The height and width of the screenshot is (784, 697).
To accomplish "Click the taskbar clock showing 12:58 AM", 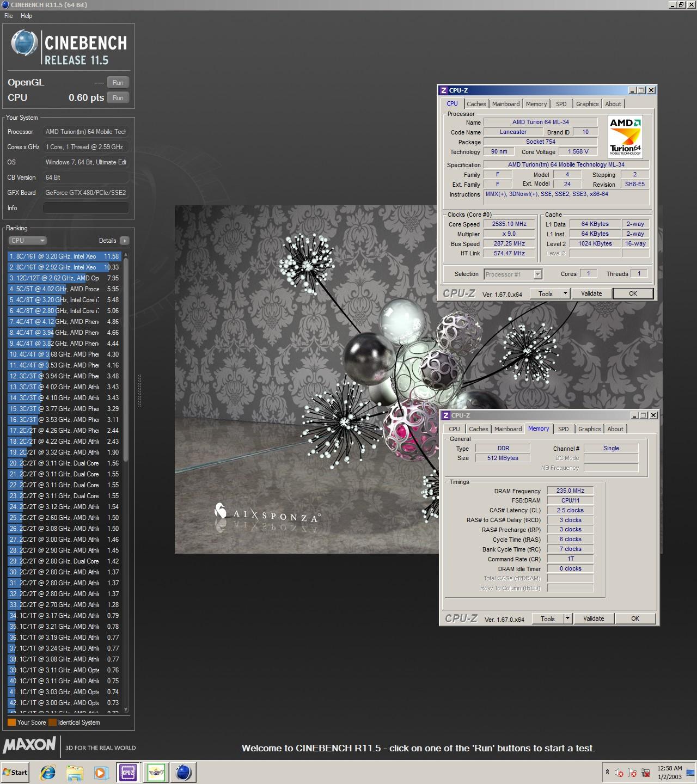I will pyautogui.click(x=670, y=772).
